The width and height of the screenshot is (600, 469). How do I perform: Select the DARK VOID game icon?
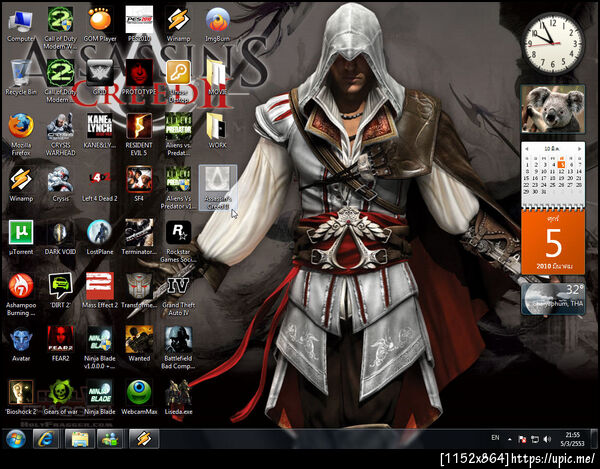point(60,237)
